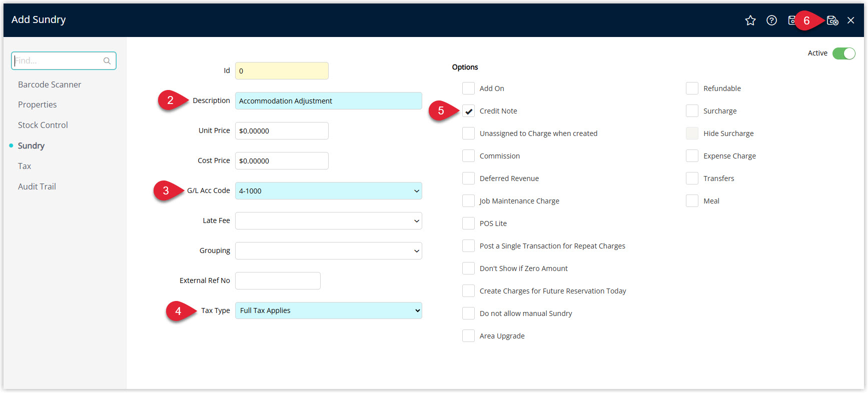Enable the Refundable checkbox
The width and height of the screenshot is (868, 393).
tap(692, 88)
